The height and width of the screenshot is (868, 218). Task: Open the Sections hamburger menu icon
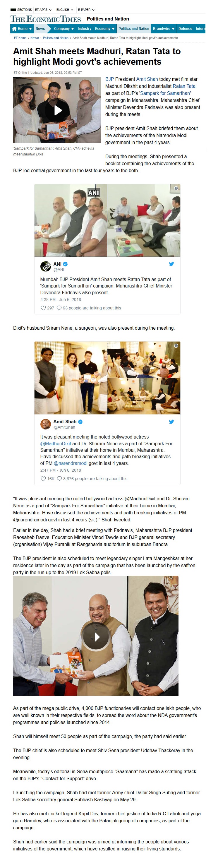[x=13, y=9]
